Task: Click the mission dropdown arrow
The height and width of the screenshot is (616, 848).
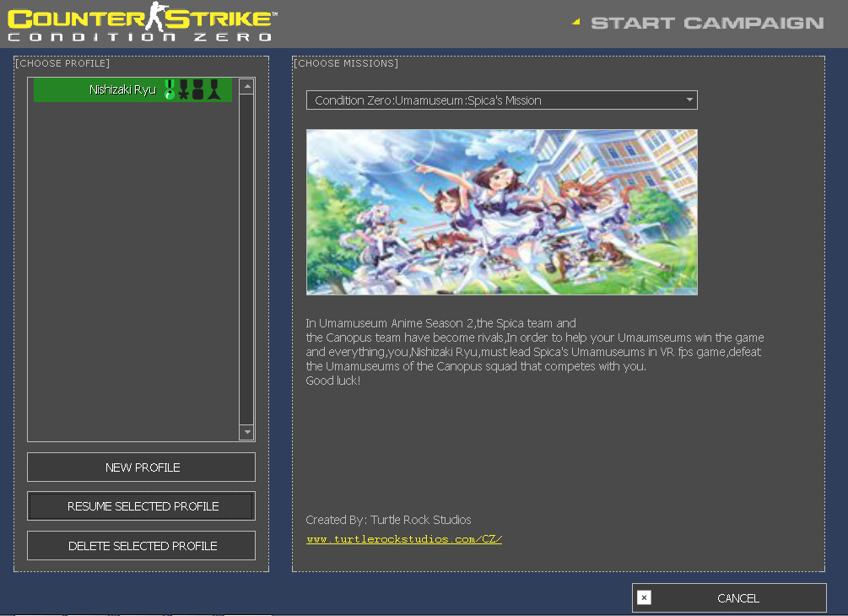Action: (x=689, y=100)
